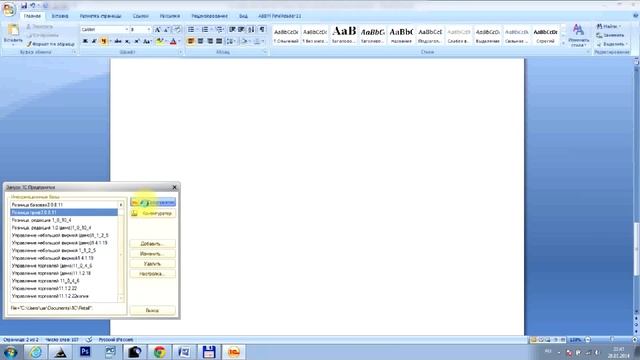Viewport: 640px width, 360px height.
Task: Open the Рассылки ribbon tab
Action: [170, 16]
